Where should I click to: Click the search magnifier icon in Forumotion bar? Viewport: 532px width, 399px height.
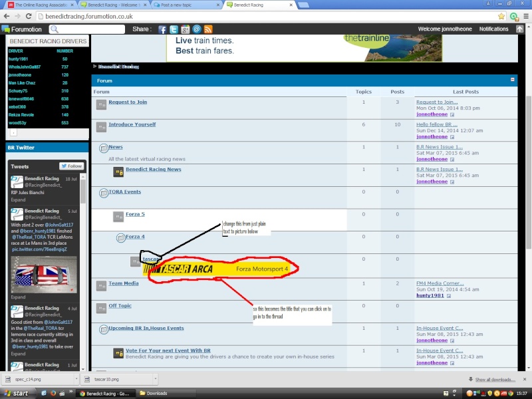(55, 29)
